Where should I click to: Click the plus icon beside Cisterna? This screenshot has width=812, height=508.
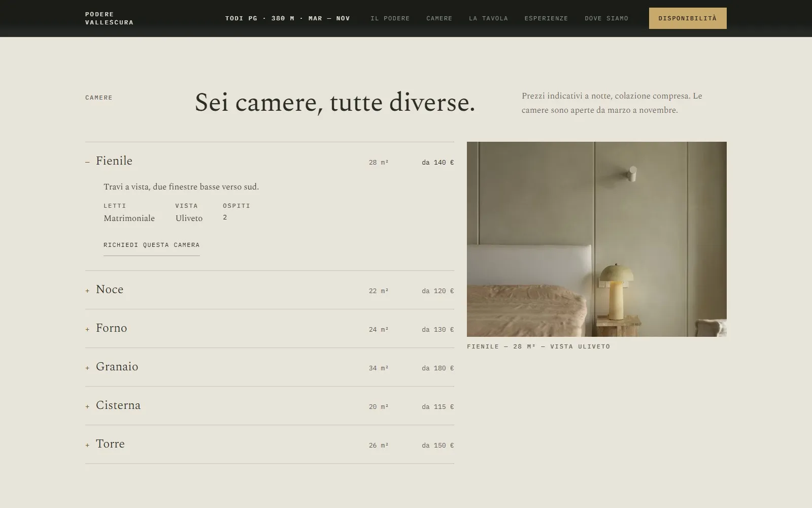coord(87,406)
